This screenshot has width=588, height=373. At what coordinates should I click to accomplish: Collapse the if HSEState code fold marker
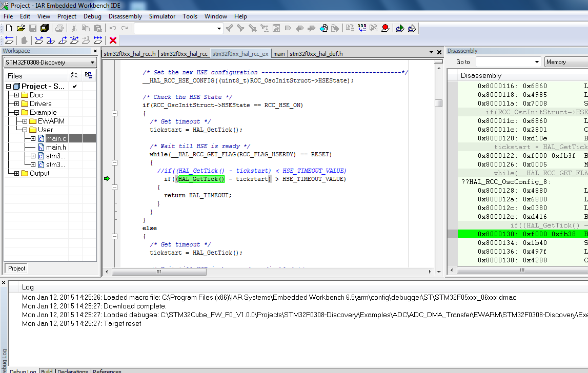tap(115, 113)
